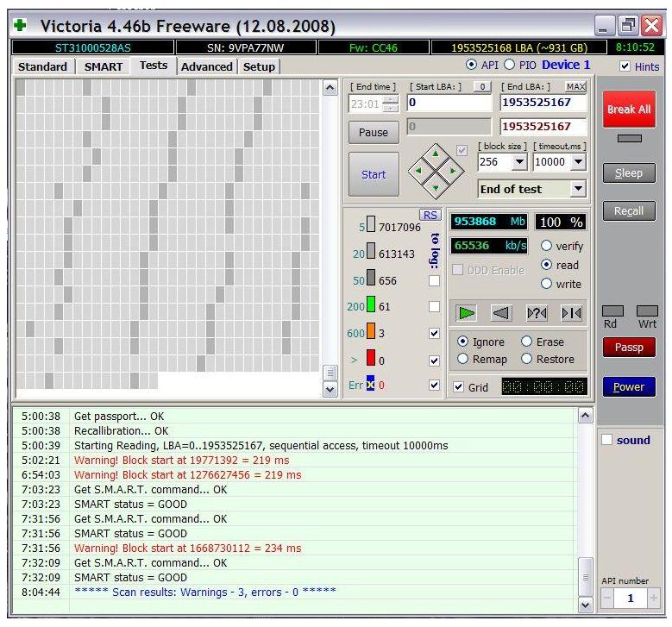Open the End of test dropdown

point(577,189)
